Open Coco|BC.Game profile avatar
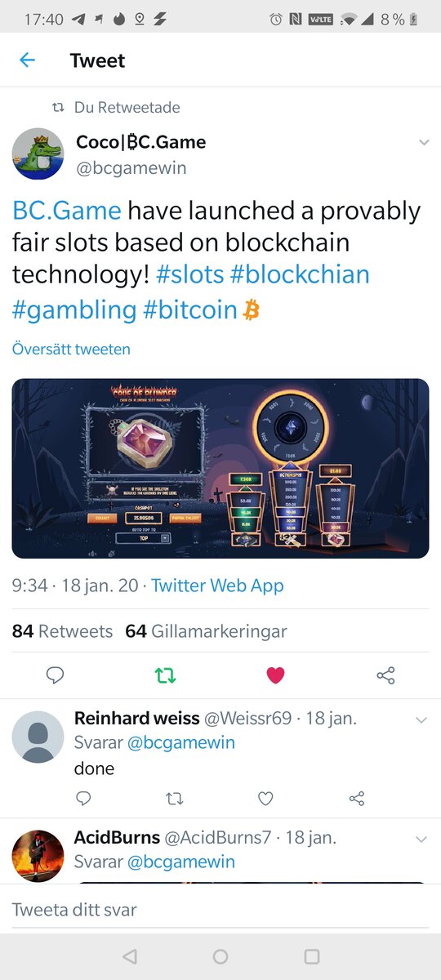Image resolution: width=441 pixels, height=980 pixels. 38,154
